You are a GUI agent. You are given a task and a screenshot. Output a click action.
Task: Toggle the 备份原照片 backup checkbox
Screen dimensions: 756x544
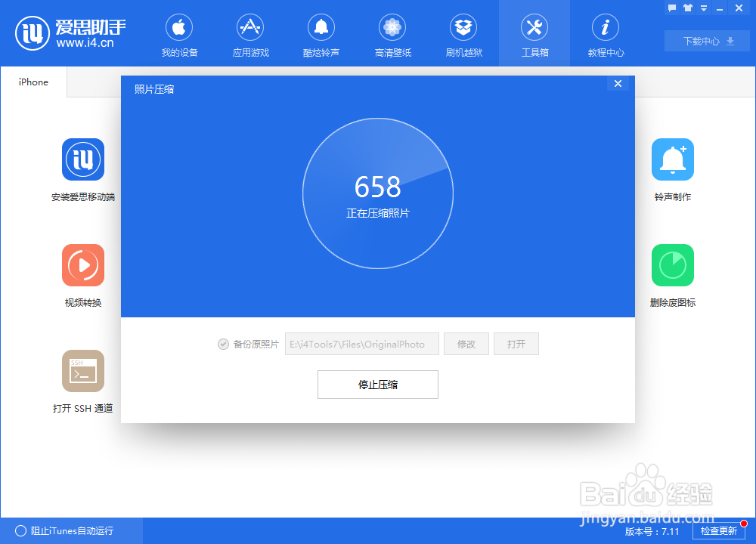pos(223,344)
